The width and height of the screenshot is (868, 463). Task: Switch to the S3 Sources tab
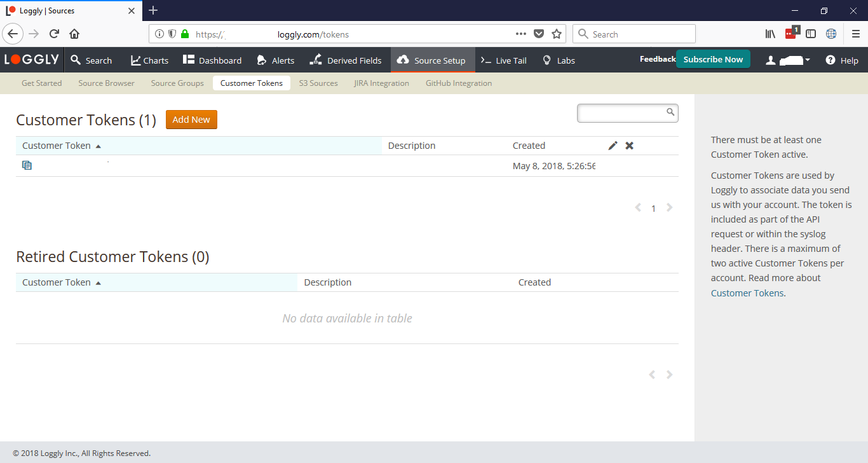coord(318,83)
